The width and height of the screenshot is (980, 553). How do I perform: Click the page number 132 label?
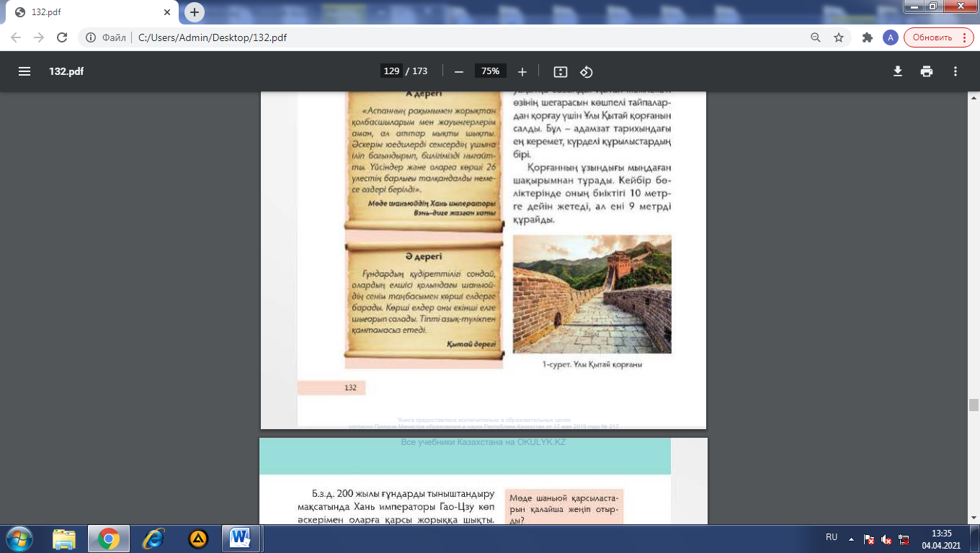tap(350, 387)
